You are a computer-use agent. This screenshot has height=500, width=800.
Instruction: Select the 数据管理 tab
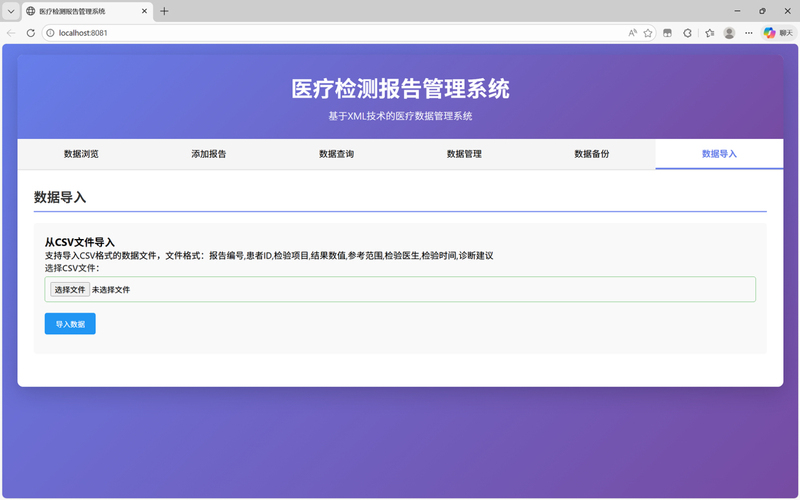464,154
